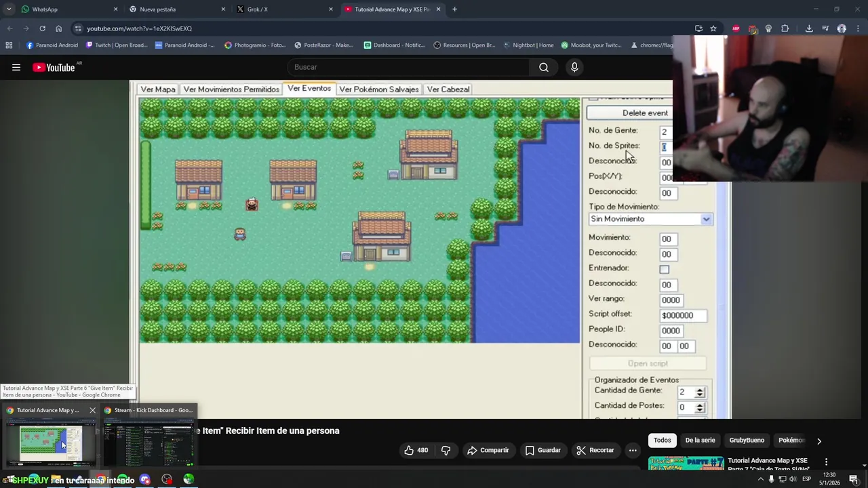Show Chrome downloads

pyautogui.click(x=809, y=28)
